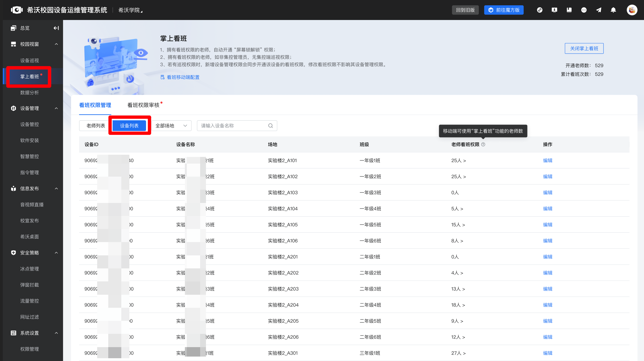Switch to 看班权限审核 tab
The image size is (644, 361).
coord(143,105)
